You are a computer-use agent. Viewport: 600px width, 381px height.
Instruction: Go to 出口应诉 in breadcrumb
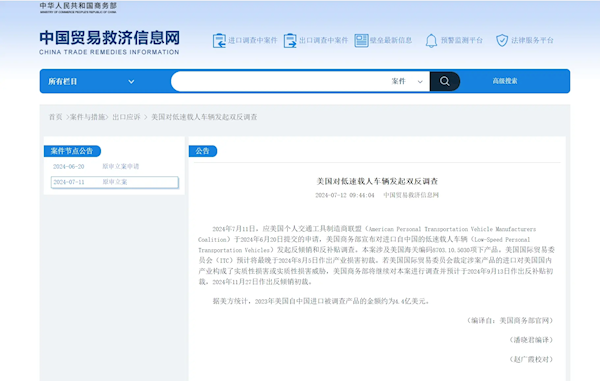tap(126, 117)
